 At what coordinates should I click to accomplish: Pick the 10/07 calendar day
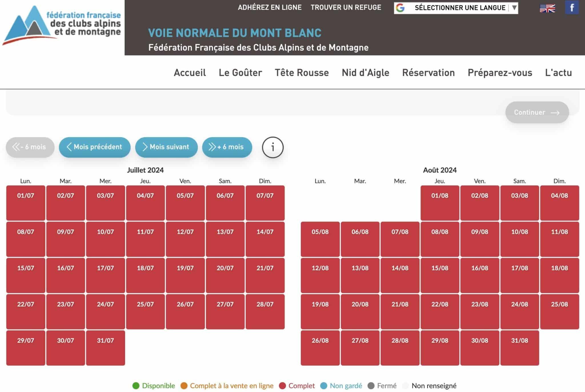105,239
